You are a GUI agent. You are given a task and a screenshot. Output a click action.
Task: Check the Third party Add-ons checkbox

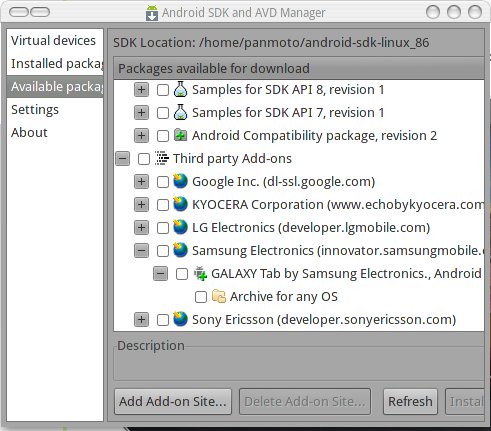click(x=144, y=159)
